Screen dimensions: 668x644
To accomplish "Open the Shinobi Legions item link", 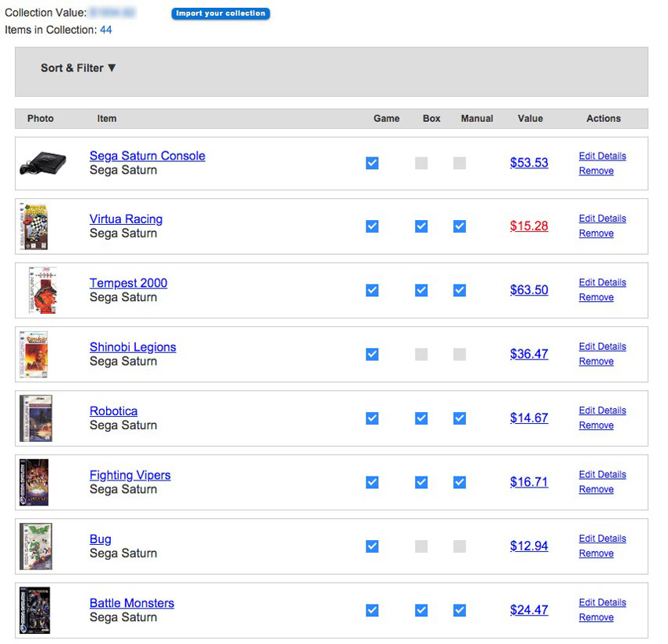I will (x=133, y=347).
